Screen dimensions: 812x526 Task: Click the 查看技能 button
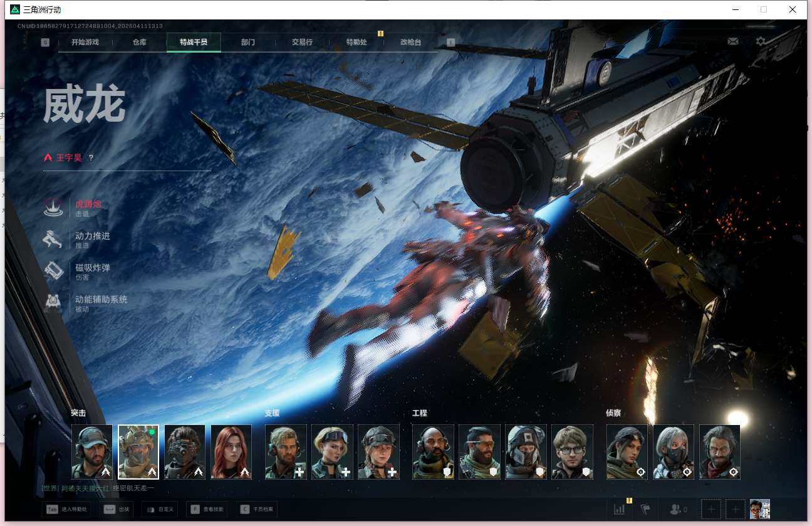coord(207,509)
